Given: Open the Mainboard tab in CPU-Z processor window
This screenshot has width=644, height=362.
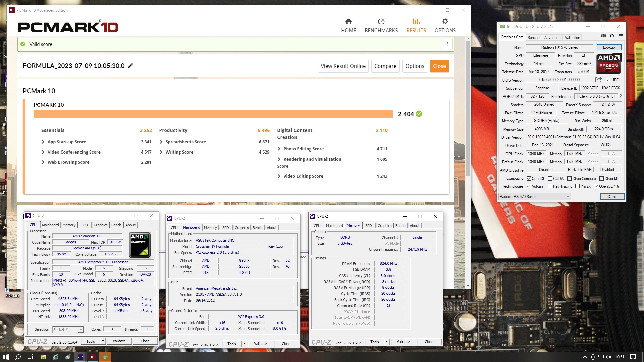Looking at the screenshot, I should tap(50, 225).
